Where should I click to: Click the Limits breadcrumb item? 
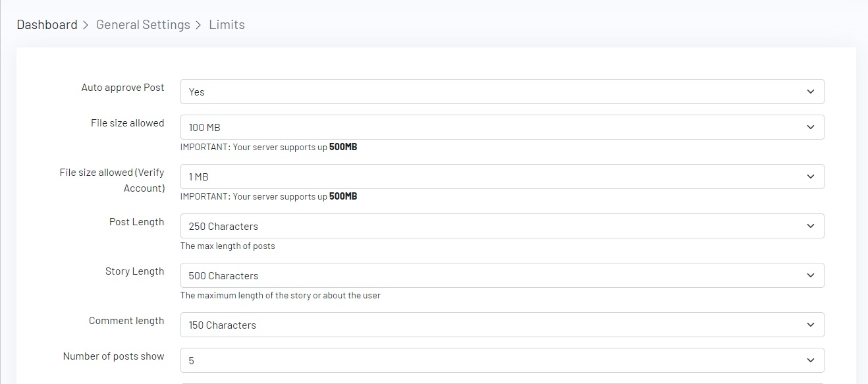pos(227,25)
